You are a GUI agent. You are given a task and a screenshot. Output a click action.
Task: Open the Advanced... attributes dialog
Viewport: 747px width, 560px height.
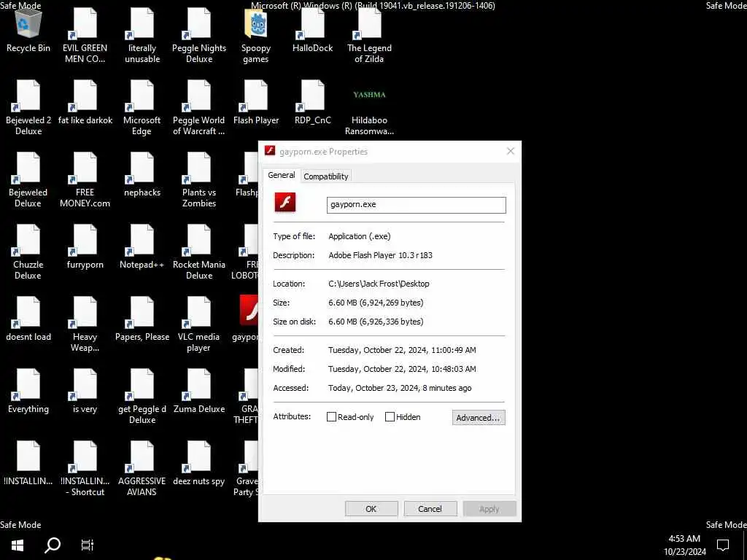click(x=479, y=418)
